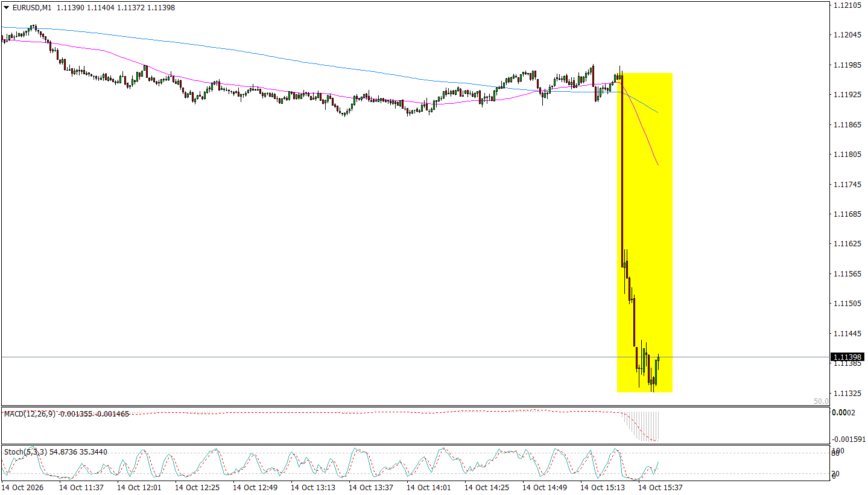Click the 14 Oct 14:01 time label
The width and height of the screenshot is (868, 495).
(x=429, y=487)
